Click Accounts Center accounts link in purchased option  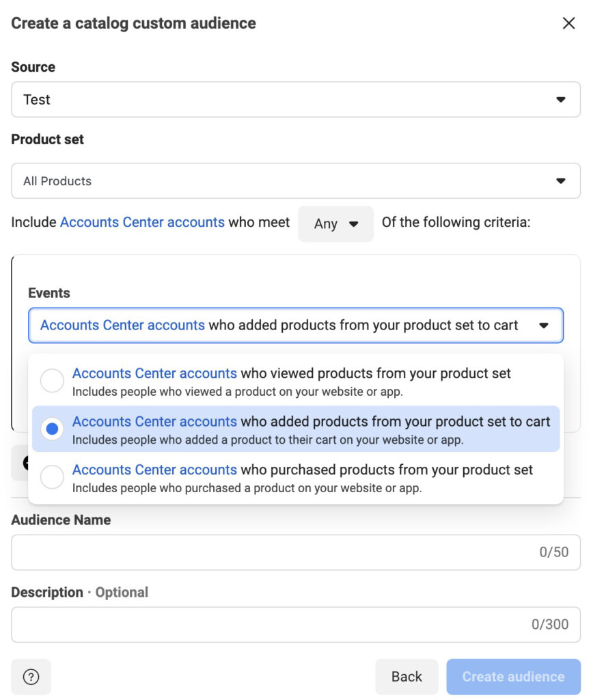(154, 470)
